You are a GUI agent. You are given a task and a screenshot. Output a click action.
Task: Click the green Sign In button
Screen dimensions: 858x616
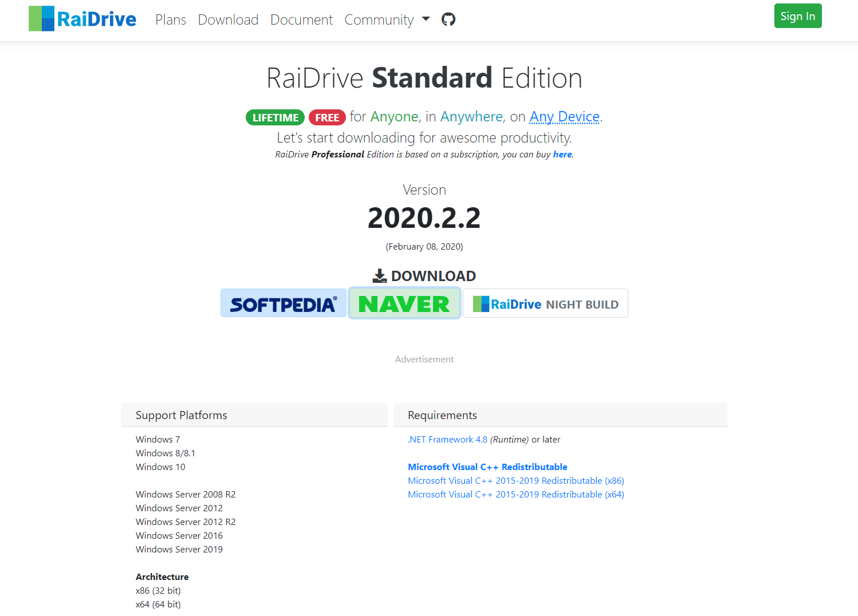(798, 16)
